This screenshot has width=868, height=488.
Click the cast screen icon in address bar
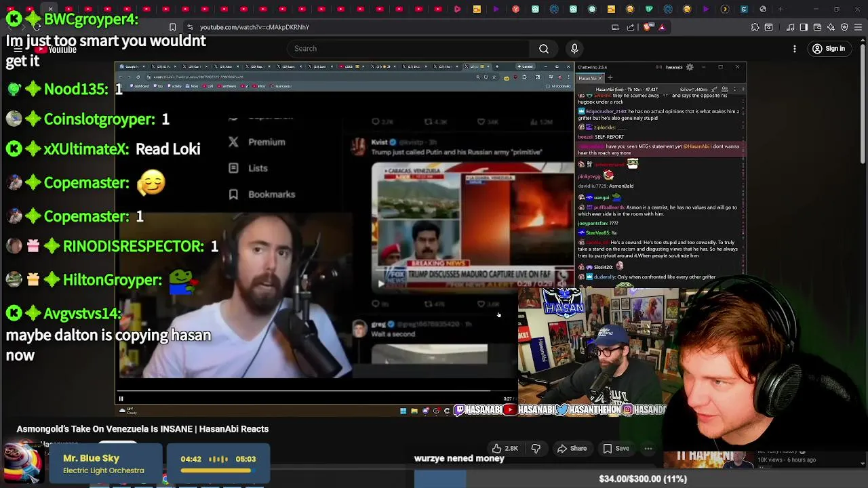coord(615,27)
